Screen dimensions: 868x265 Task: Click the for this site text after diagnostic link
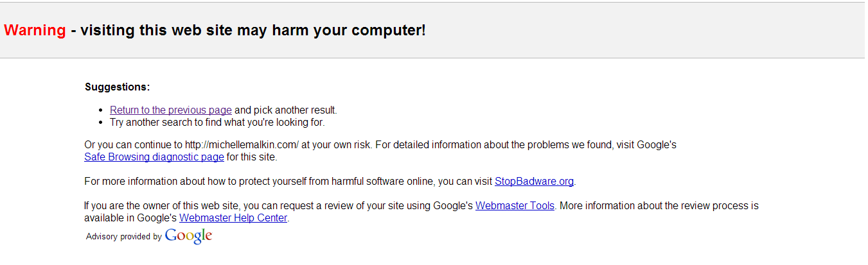(x=252, y=157)
